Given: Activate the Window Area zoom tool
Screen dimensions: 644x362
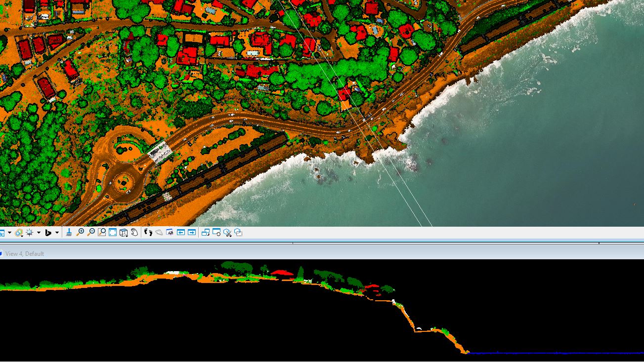Looking at the screenshot, I should [102, 233].
